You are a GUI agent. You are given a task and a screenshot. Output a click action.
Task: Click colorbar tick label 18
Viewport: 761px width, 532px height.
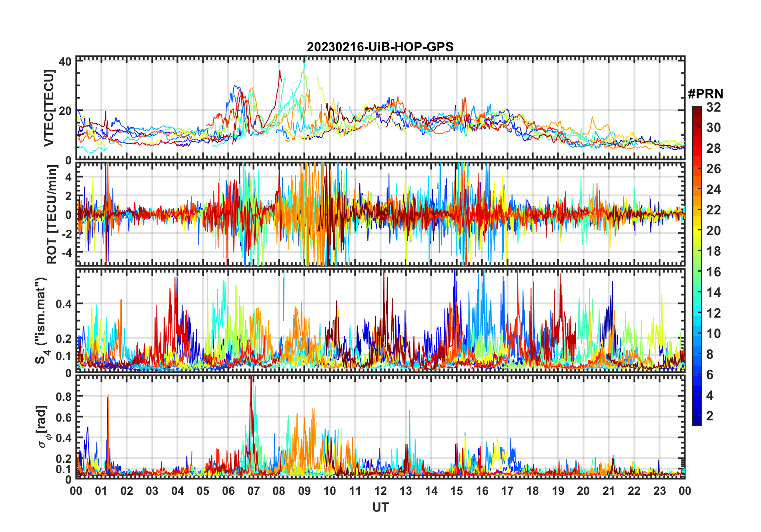point(713,251)
